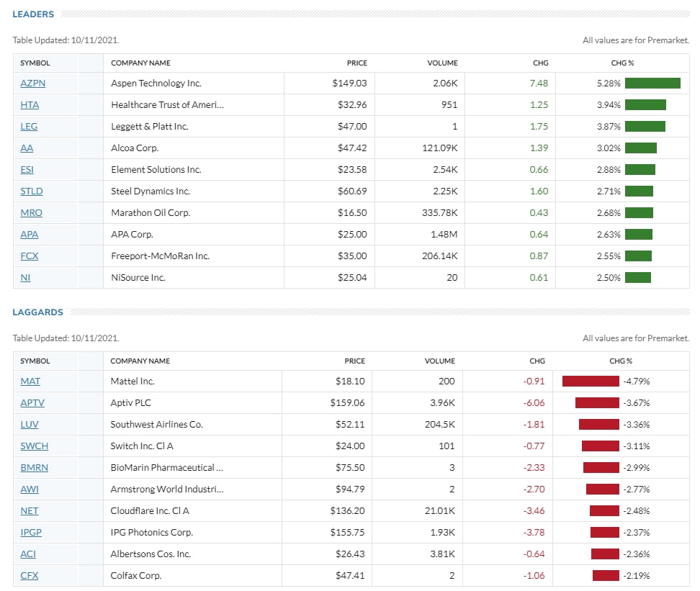The height and width of the screenshot is (591, 700).
Task: Click the $159.06 price value
Action: [347, 402]
